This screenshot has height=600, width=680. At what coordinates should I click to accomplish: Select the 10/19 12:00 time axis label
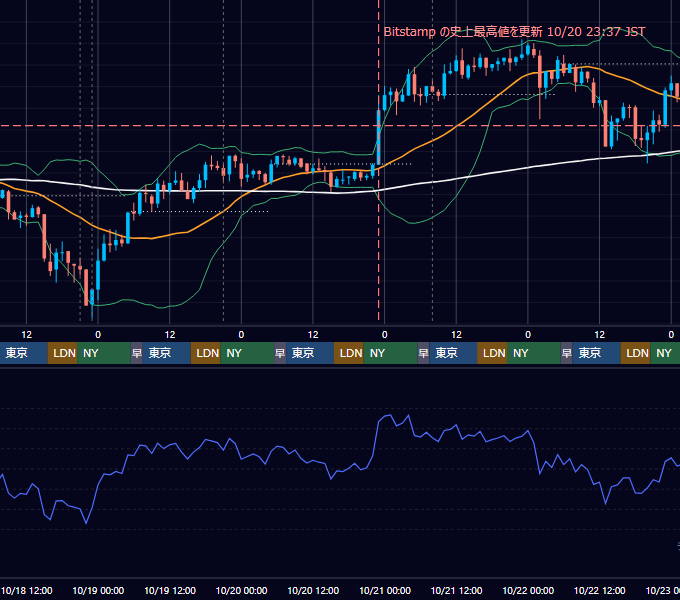pyautogui.click(x=170, y=590)
